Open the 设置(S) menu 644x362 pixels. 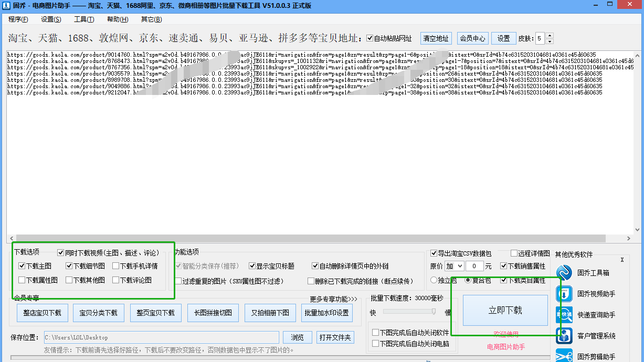[51, 19]
